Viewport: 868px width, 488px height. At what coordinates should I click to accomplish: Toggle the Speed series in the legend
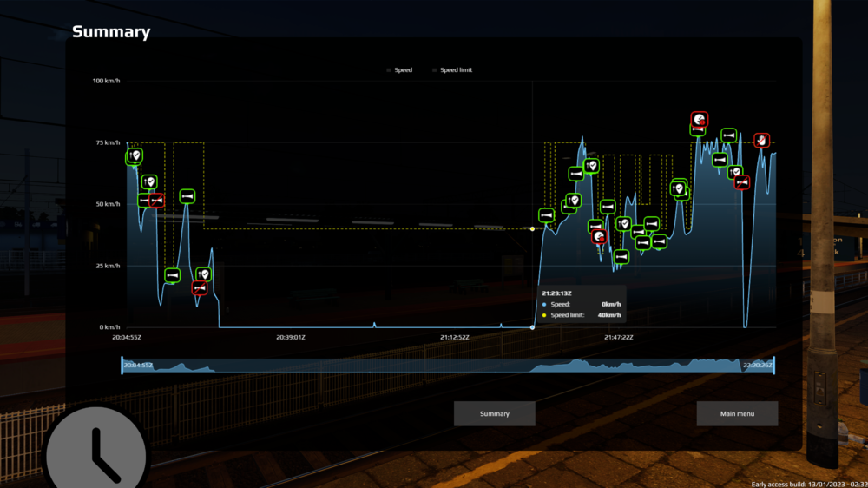pyautogui.click(x=399, y=69)
